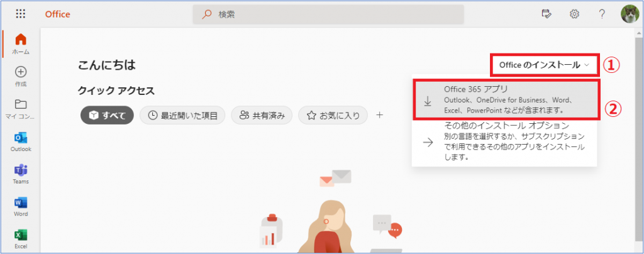This screenshot has width=644, height=254.
Task: Click the Office logo text
Action: (x=57, y=14)
